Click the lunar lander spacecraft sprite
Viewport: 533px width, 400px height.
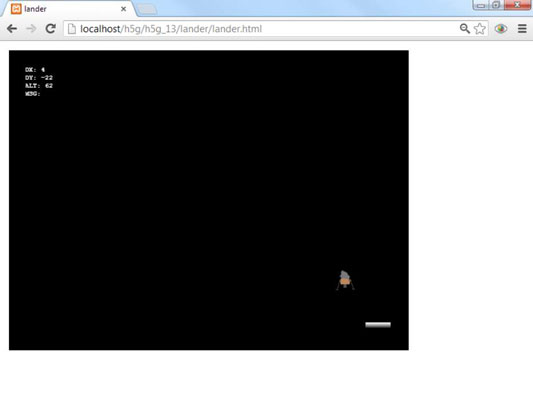345,280
